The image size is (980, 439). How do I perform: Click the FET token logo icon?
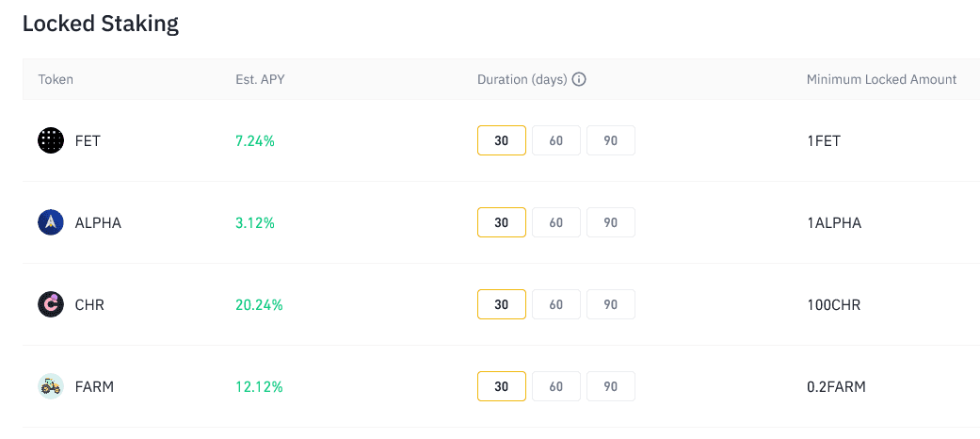coord(51,140)
